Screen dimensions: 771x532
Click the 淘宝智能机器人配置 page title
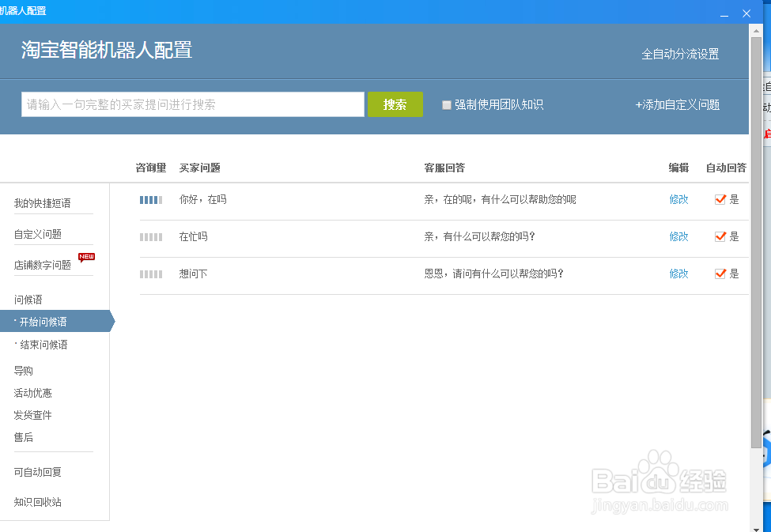click(x=107, y=50)
